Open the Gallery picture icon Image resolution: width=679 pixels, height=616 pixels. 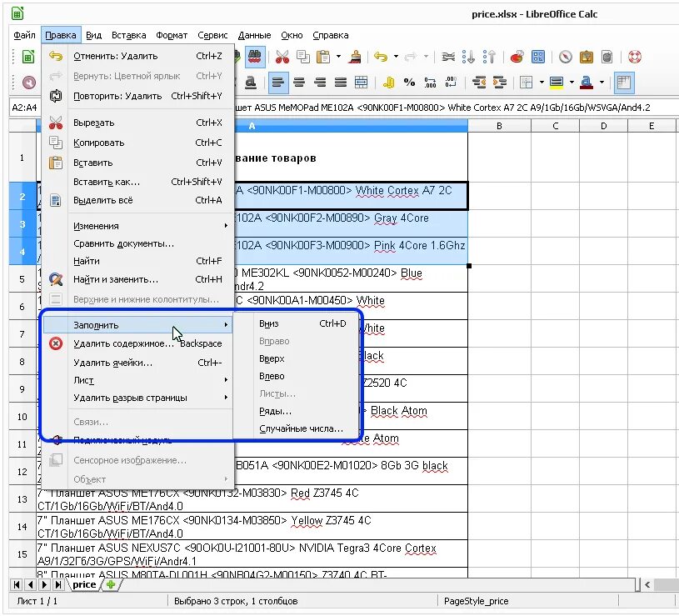click(x=587, y=57)
